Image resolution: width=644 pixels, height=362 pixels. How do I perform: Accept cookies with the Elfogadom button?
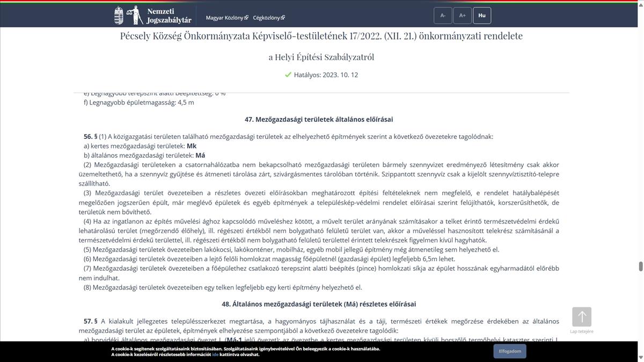tap(509, 351)
